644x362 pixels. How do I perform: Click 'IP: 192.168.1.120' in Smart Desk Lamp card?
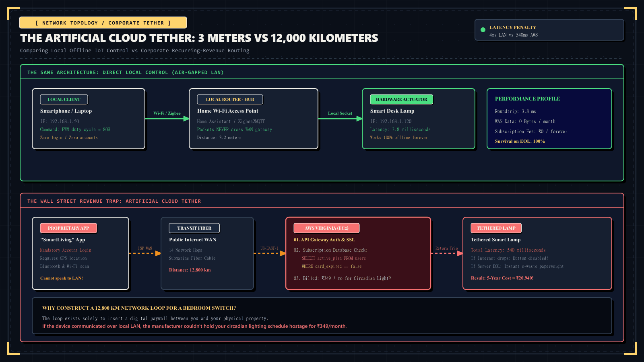[391, 121]
